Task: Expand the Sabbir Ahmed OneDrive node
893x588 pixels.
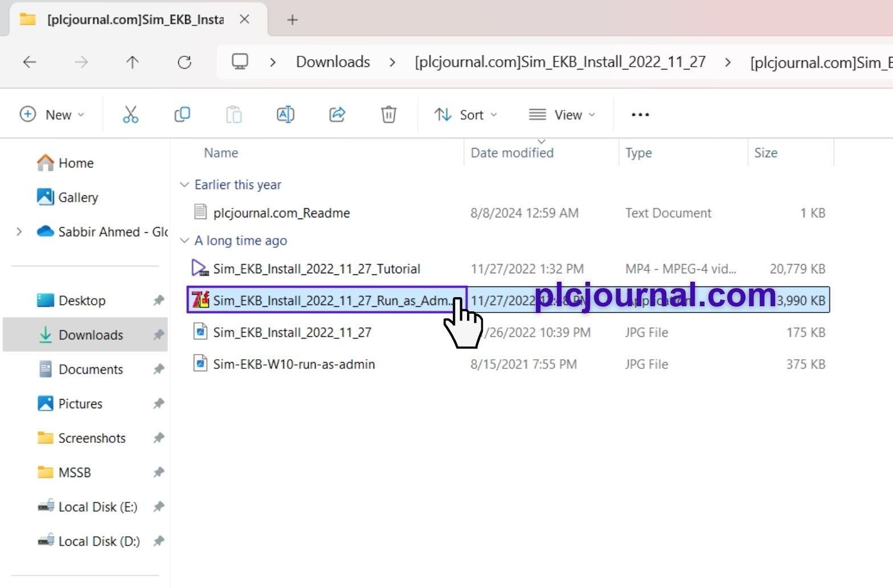Action: (x=19, y=232)
